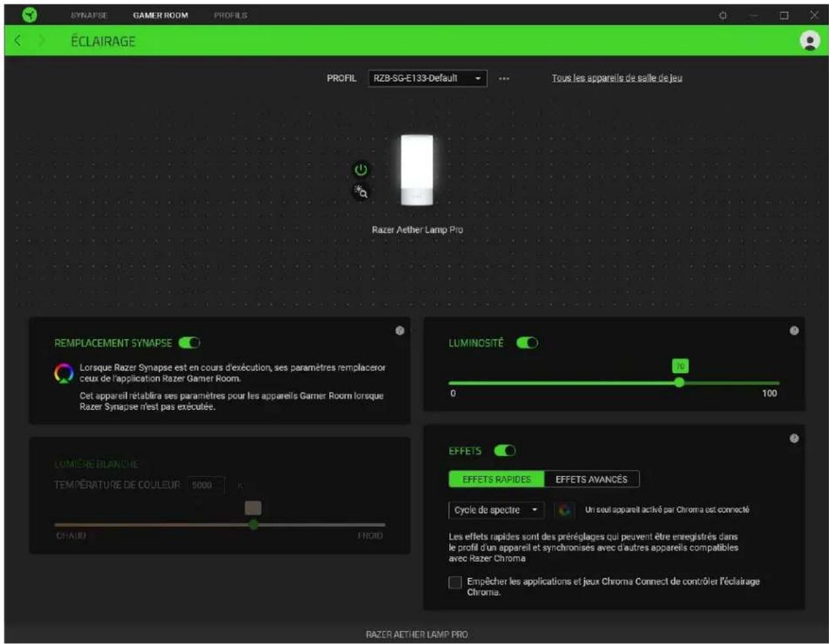Toggle the lamp power icon
This screenshot has width=829, height=644.
click(x=361, y=170)
